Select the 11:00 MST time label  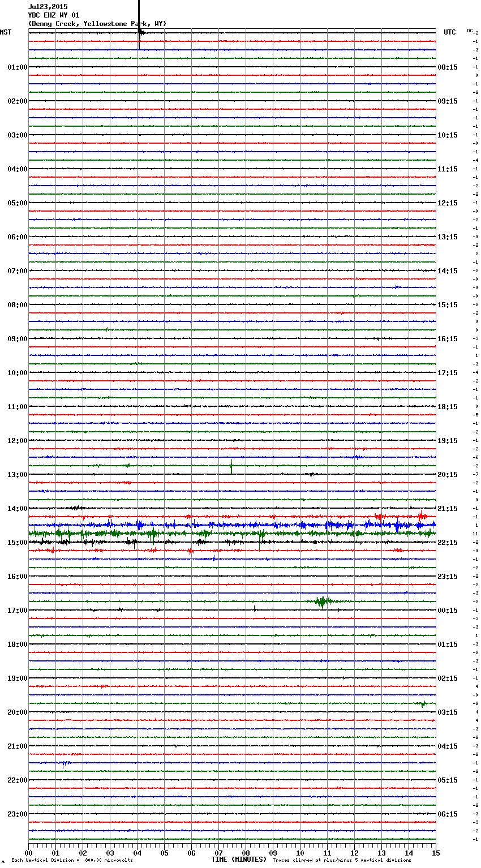(18, 407)
